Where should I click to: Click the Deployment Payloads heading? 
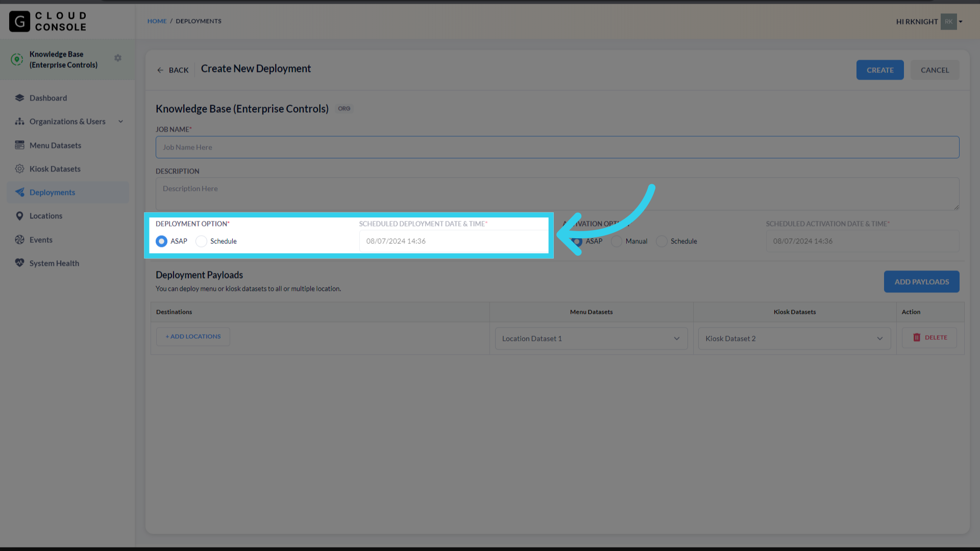199,275
